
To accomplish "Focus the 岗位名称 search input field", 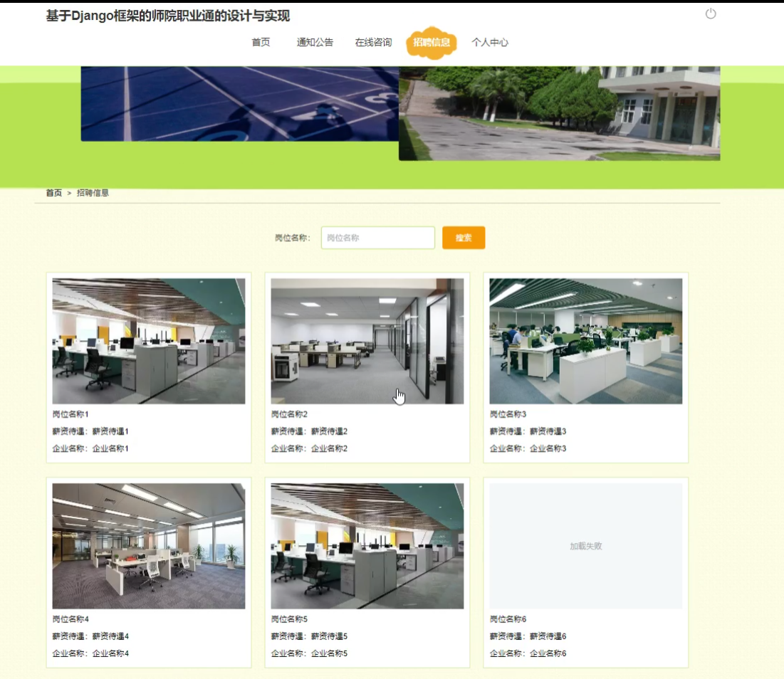I will [x=377, y=238].
